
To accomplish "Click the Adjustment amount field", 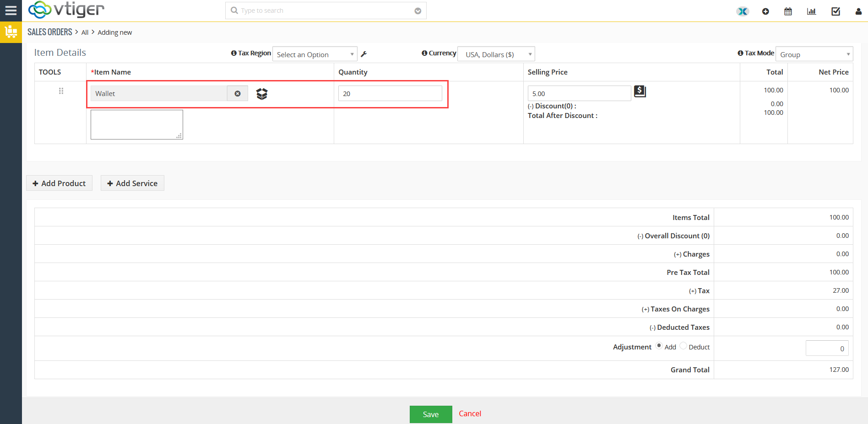I will tap(827, 348).
